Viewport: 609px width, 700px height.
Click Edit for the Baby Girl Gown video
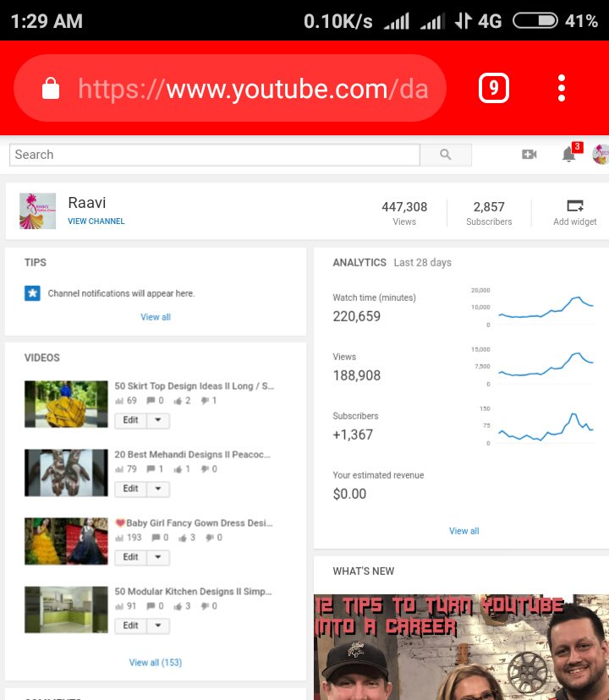coord(130,557)
